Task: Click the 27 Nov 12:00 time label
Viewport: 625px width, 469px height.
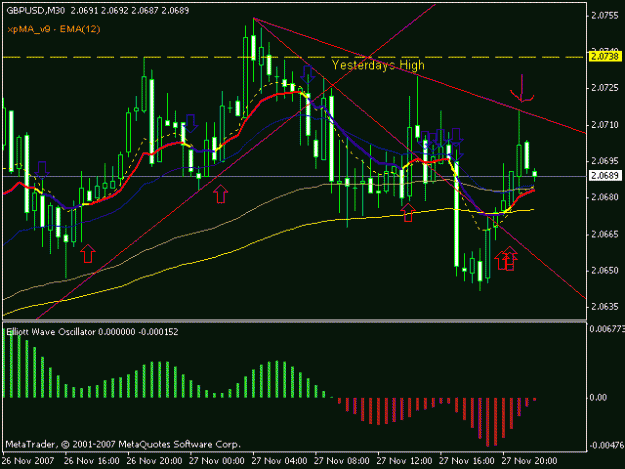Action: (405, 461)
